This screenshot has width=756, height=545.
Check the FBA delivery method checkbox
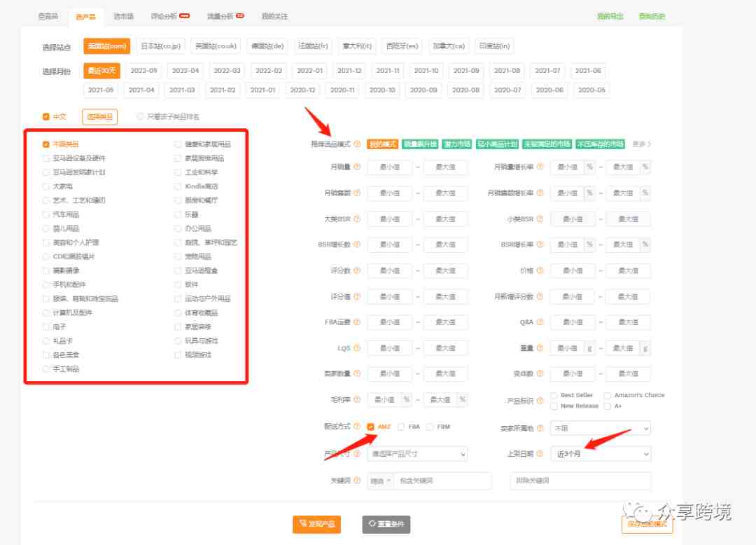(400, 427)
